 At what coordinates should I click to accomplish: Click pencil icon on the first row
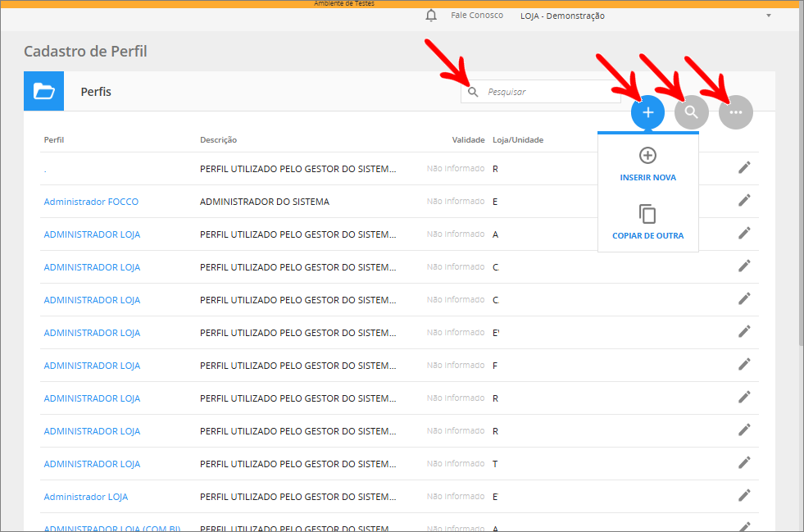coord(744,167)
